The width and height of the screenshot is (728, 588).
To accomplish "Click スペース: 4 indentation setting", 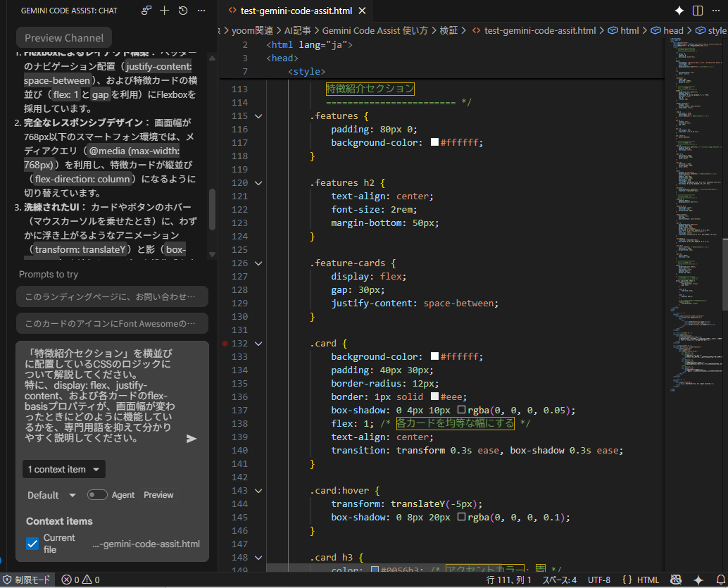I will [x=560, y=580].
